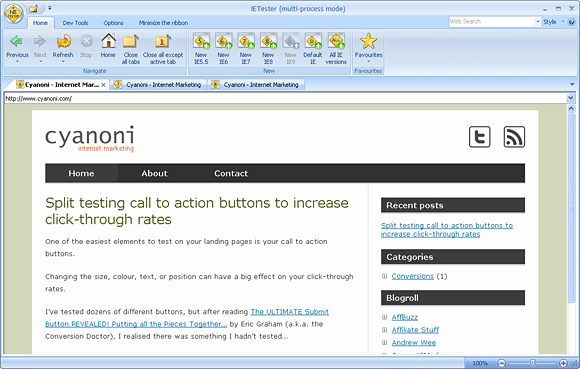Open a New IE7 tab
580x369 pixels.
click(x=246, y=41)
